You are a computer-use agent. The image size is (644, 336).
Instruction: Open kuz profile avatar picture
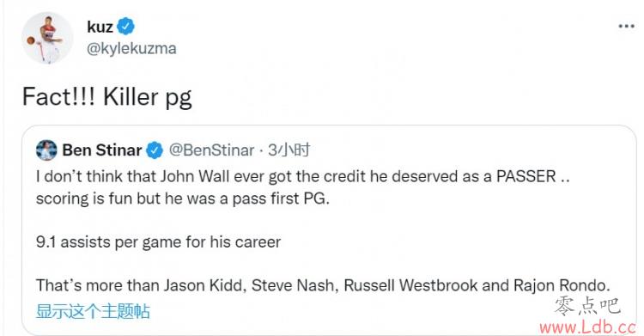pyautogui.click(x=47, y=38)
